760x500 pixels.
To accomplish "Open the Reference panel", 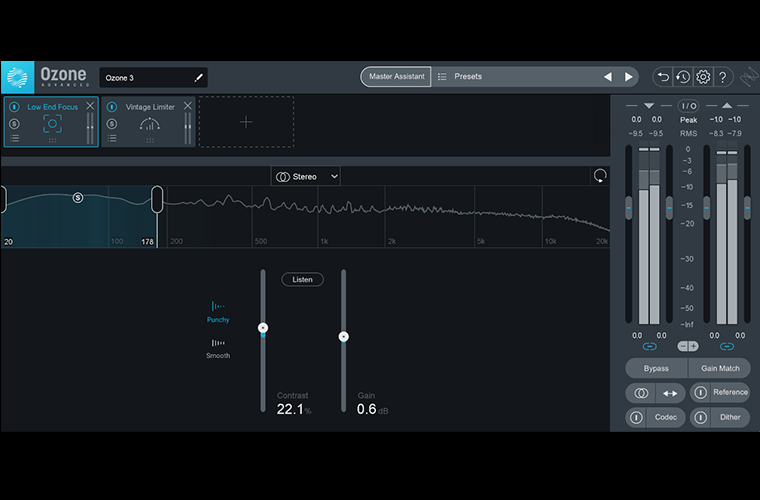I will pyautogui.click(x=730, y=392).
